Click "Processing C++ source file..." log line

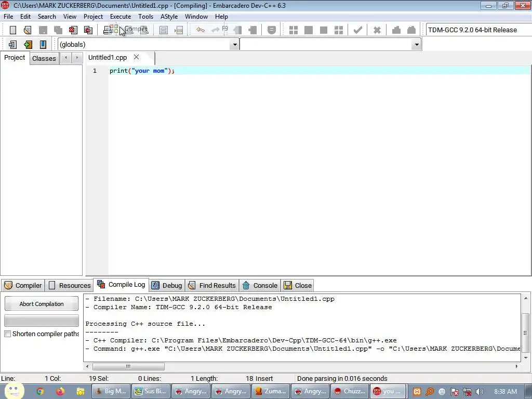[145, 324]
